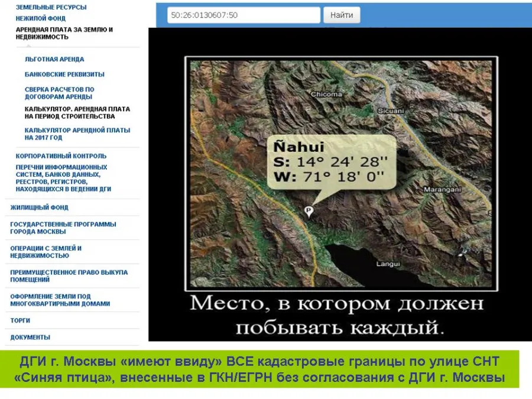Click the Найти search button
The image size is (532, 399).
click(342, 15)
